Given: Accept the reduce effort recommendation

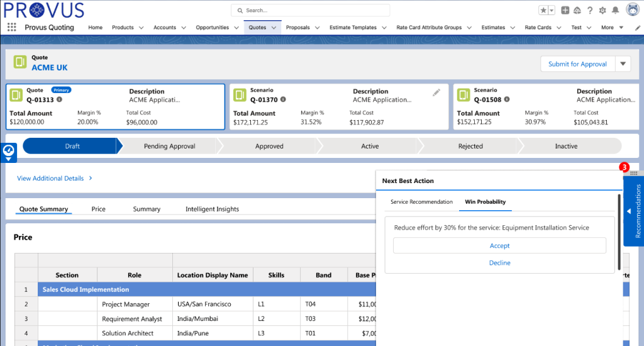Looking at the screenshot, I should 499,245.
